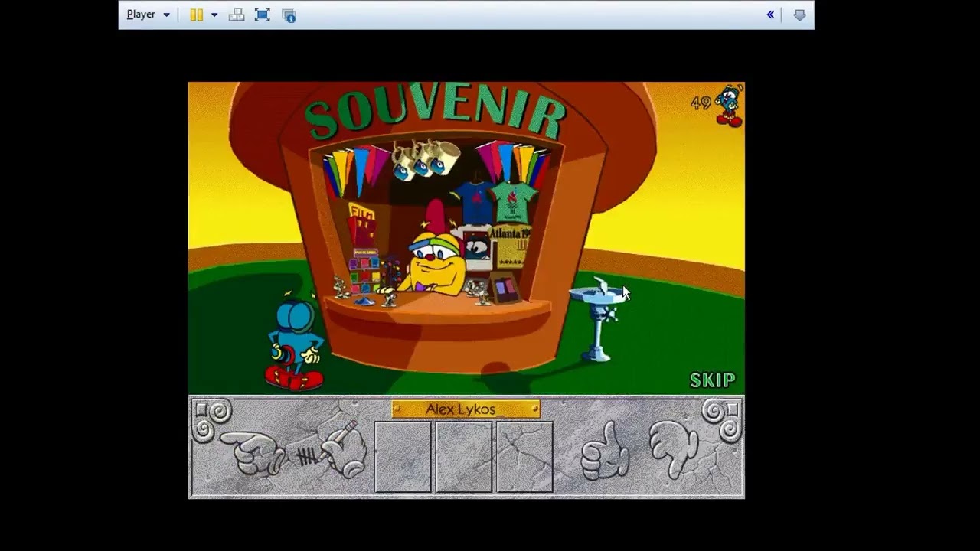
Task: Click the thumbs up hand
Action: coord(605,451)
